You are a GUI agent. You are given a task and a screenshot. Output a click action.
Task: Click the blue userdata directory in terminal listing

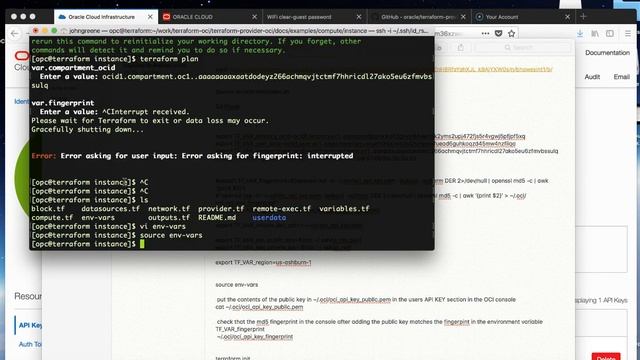pos(269,218)
